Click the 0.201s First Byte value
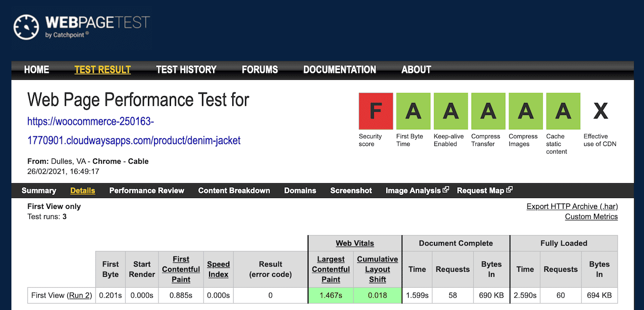This screenshot has width=644, height=310. point(110,296)
